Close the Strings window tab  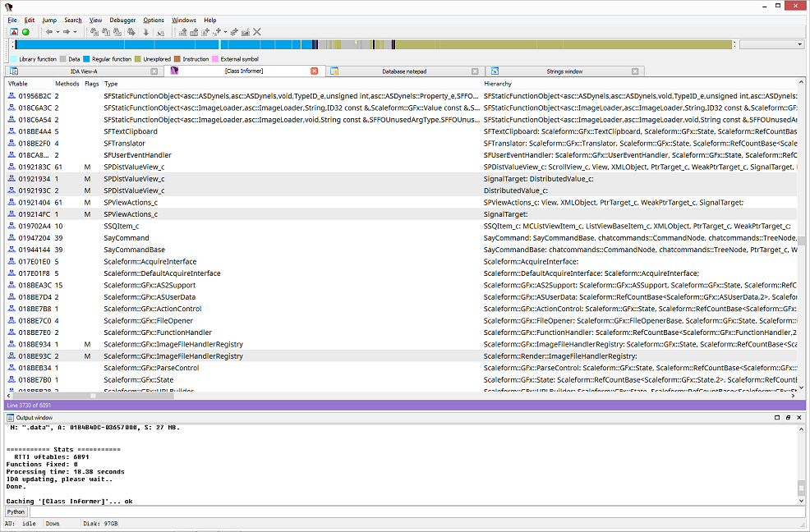tap(635, 71)
